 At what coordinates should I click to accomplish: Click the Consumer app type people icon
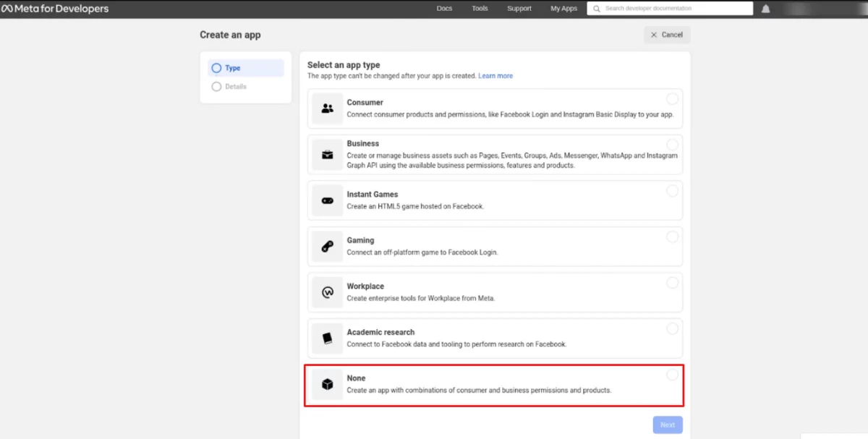point(328,108)
